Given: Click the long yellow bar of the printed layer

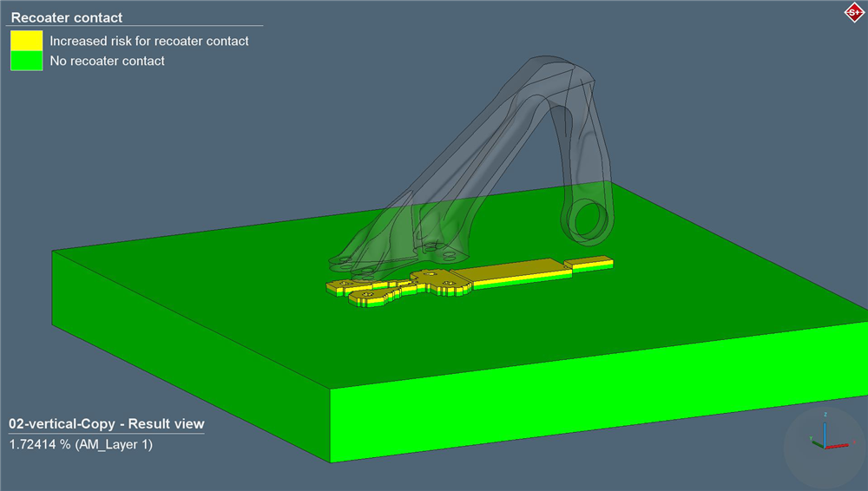Looking at the screenshot, I should [x=519, y=271].
